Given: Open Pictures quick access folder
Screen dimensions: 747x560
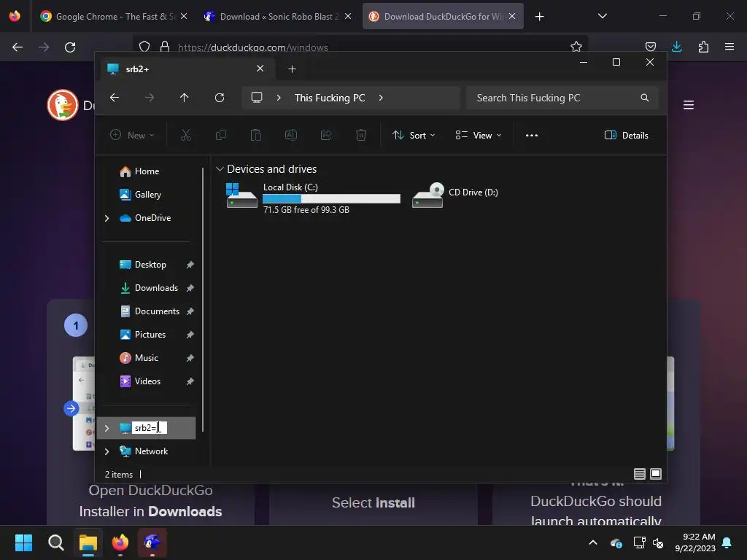Looking at the screenshot, I should coord(150,335).
